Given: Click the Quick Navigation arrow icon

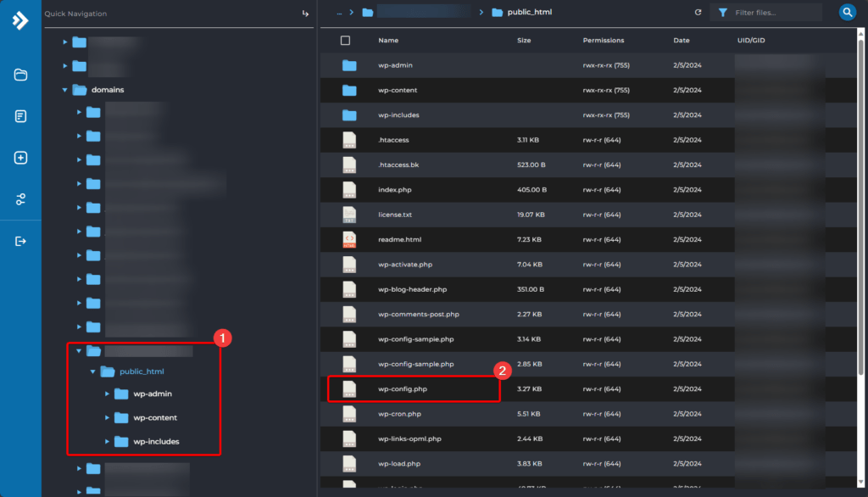Looking at the screenshot, I should point(305,14).
